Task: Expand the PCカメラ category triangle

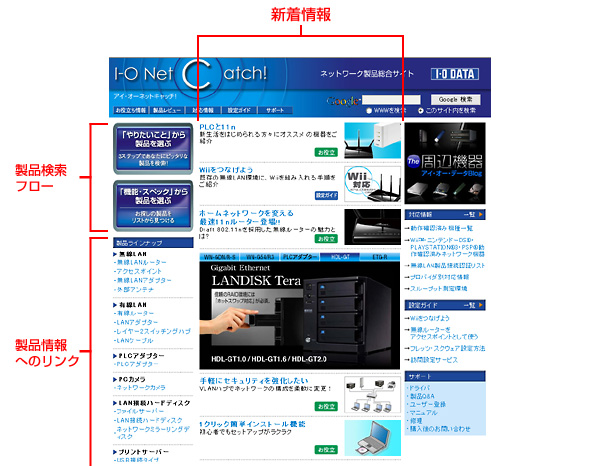Action: tap(115, 380)
